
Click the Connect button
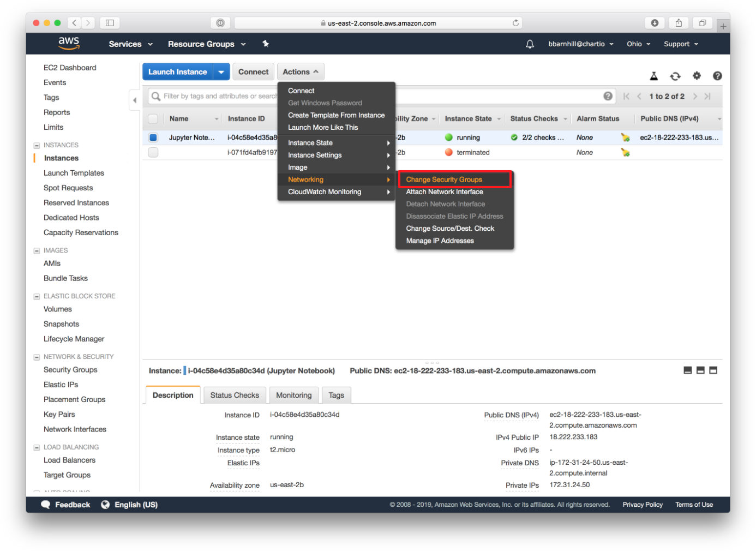tap(253, 71)
